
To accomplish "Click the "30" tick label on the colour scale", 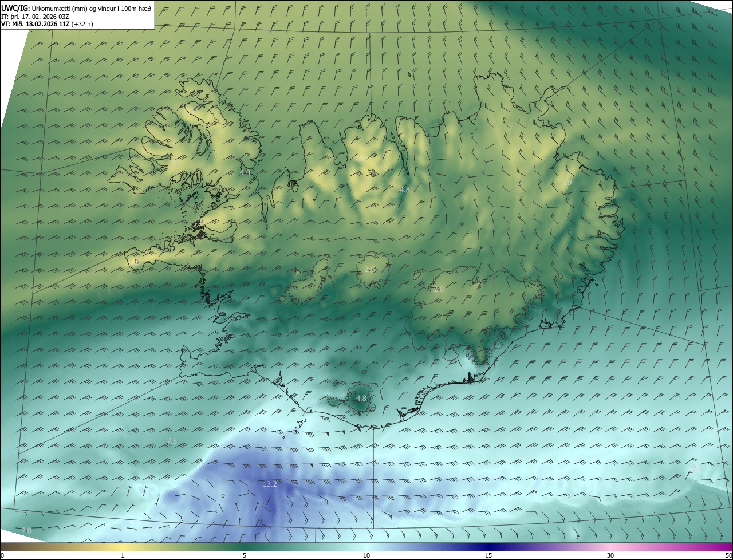I will [610, 555].
